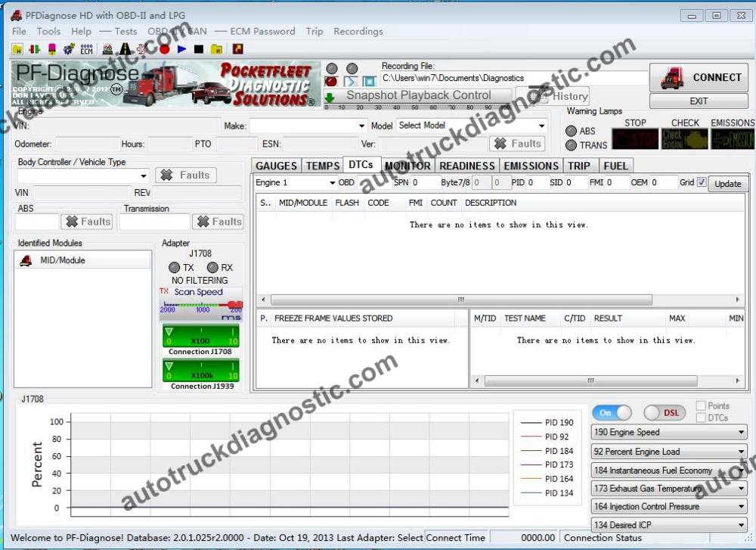Open the Make dropdown
Screen dimensions: 756x550
361,126
